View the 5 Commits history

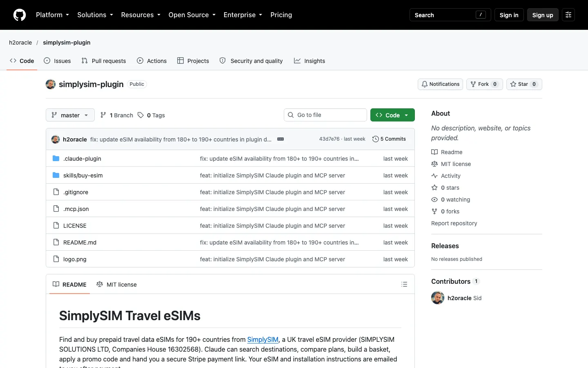(389, 139)
